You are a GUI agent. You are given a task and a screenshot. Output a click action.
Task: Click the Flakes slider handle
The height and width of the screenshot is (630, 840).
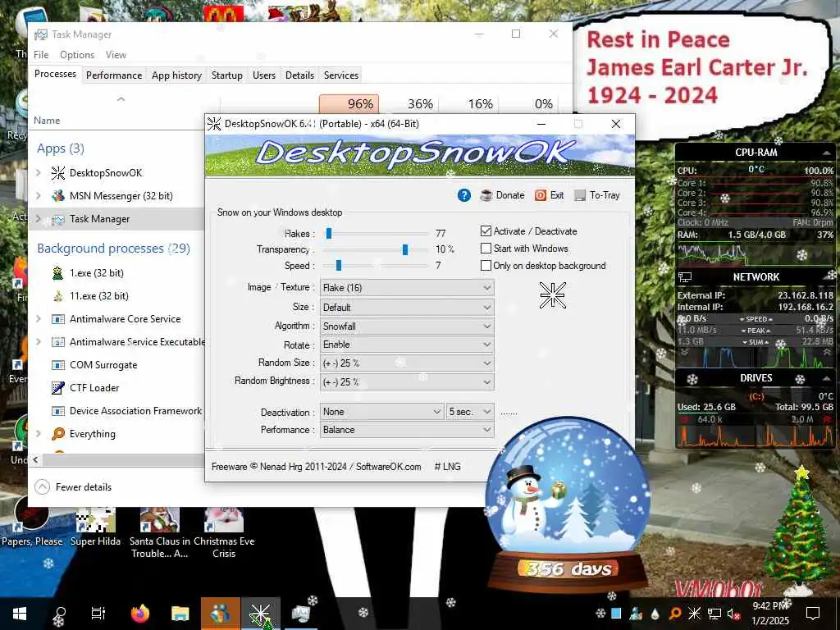click(x=329, y=234)
